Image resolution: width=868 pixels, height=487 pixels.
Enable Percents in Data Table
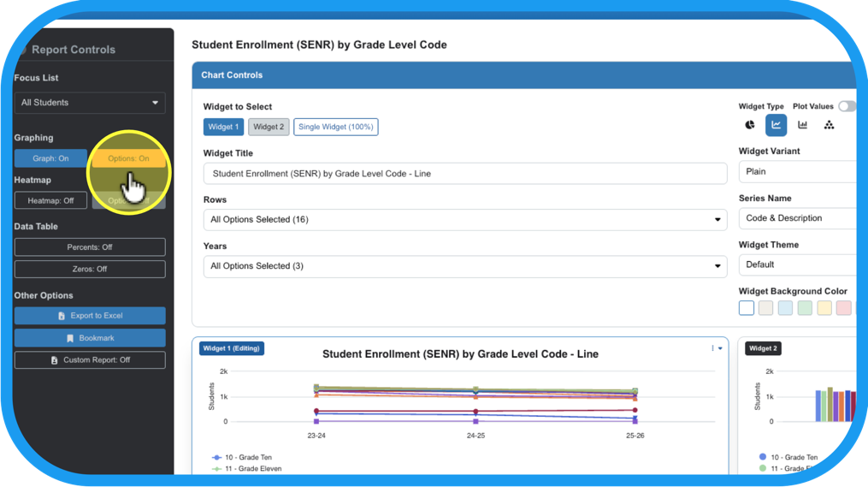pos(90,247)
